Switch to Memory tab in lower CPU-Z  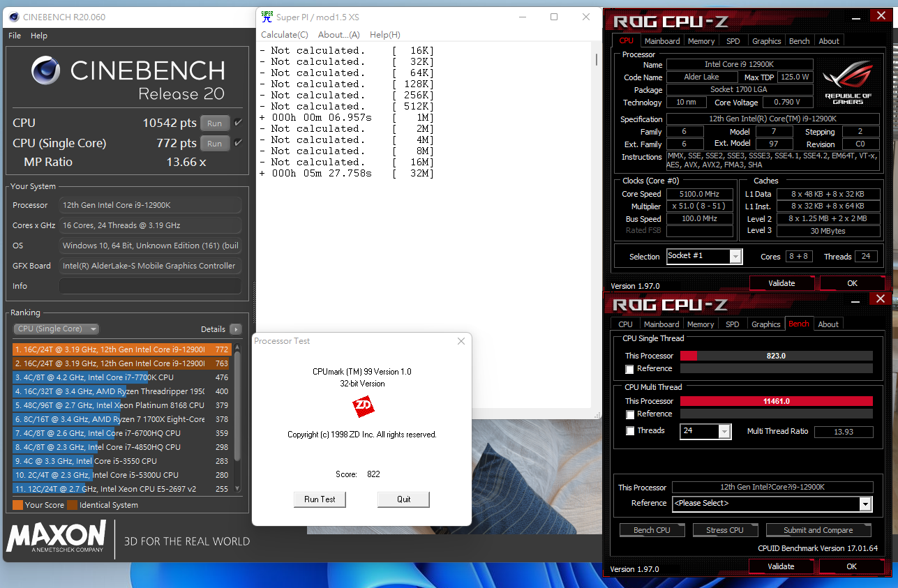pos(701,324)
